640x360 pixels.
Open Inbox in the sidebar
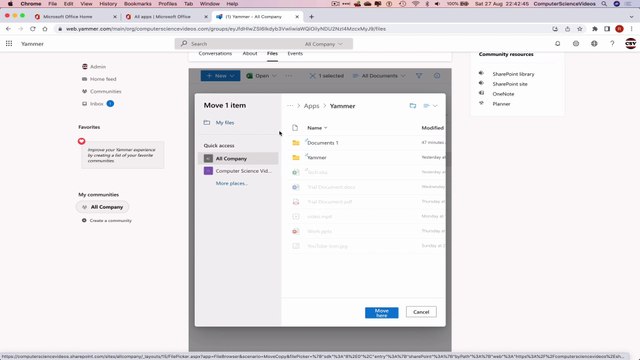pos(98,104)
